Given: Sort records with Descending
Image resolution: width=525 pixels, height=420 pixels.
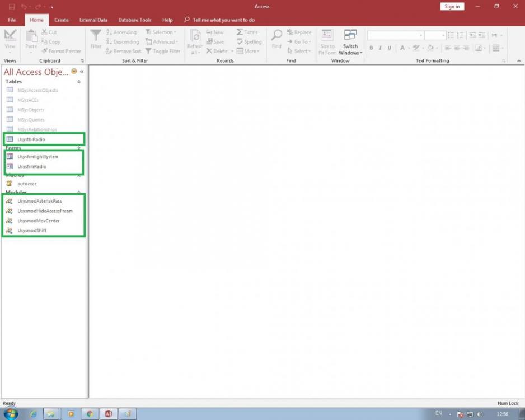Looking at the screenshot, I should point(122,41).
